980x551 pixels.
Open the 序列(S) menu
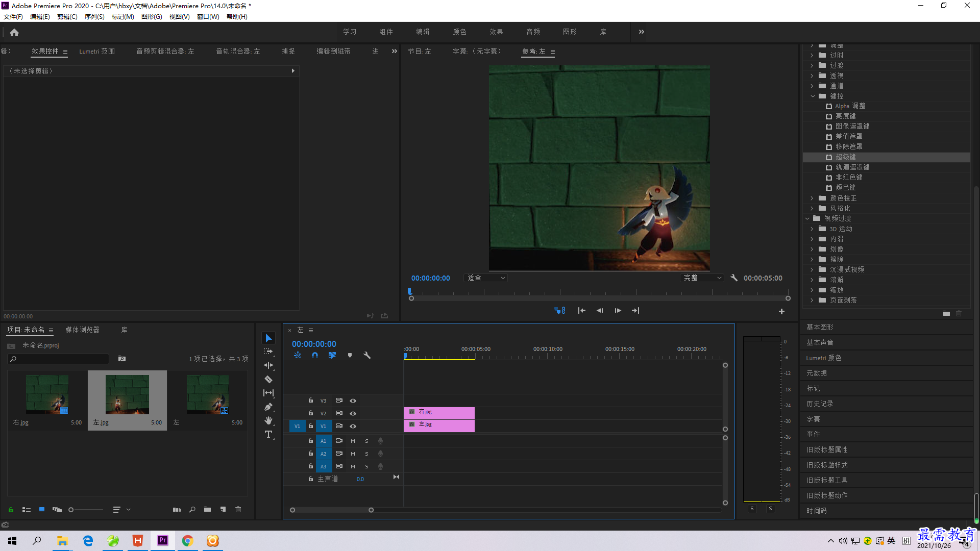click(x=94, y=17)
